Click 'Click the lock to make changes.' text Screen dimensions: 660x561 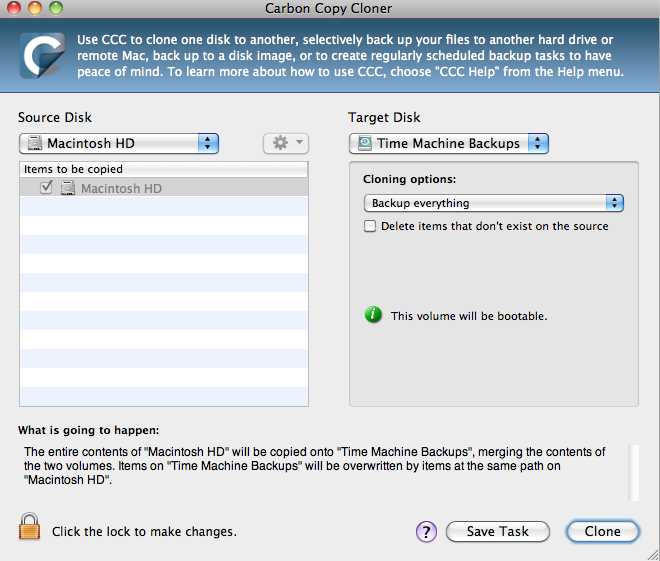point(144,532)
